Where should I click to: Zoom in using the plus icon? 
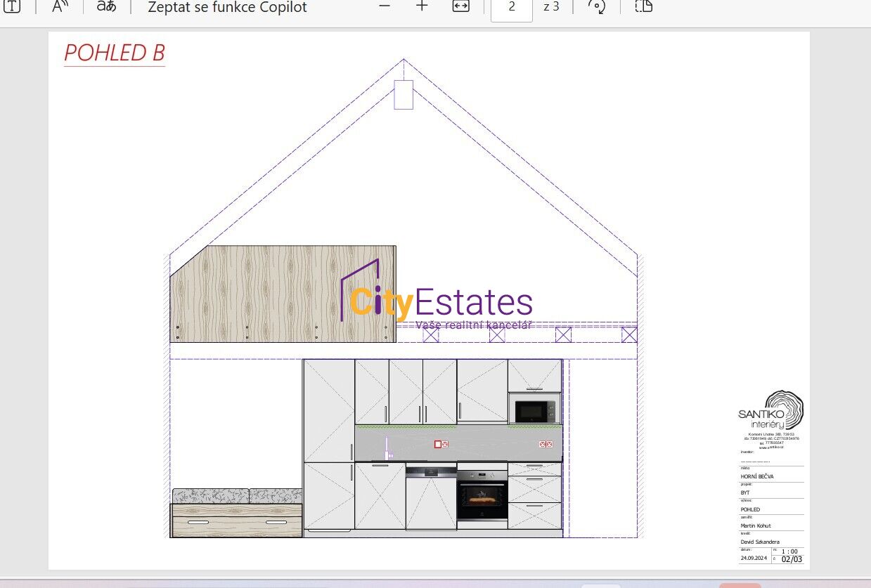pyautogui.click(x=422, y=6)
